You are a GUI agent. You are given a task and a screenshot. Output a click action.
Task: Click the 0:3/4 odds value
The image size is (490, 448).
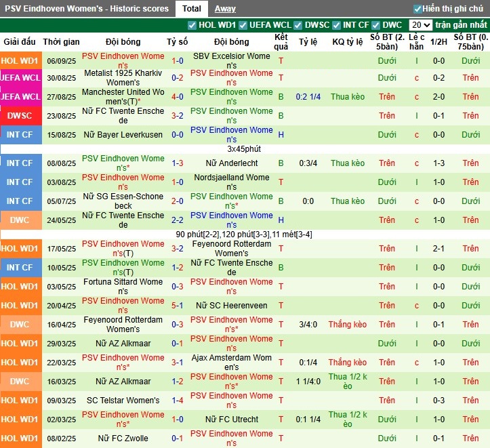tap(308, 163)
